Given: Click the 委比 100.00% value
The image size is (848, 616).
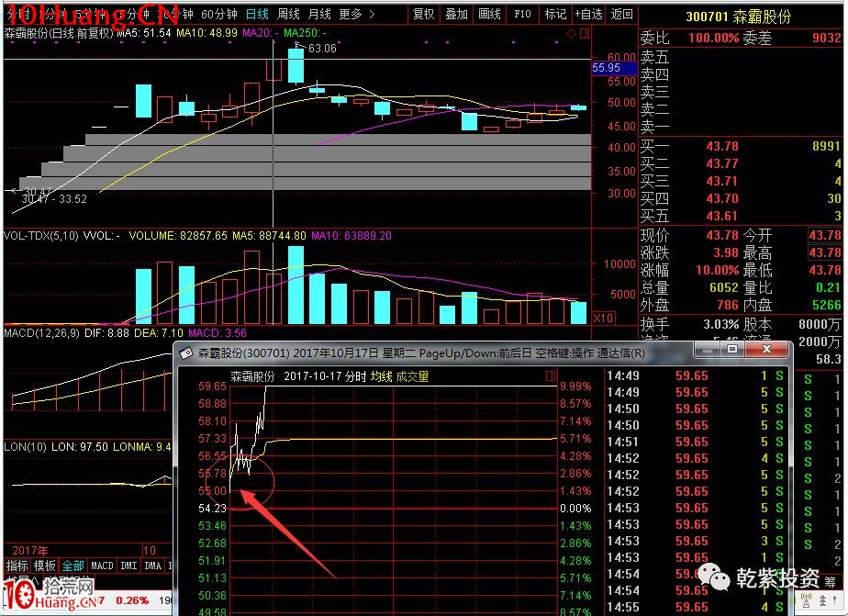Looking at the screenshot, I should click(713, 38).
